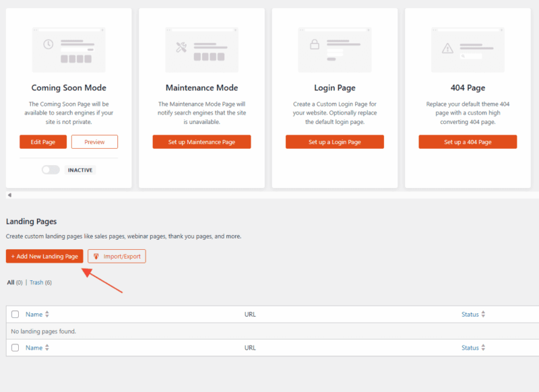This screenshot has width=539, height=392.
Task: Click the sort arrows beside bottom Status header
Action: [x=483, y=348]
